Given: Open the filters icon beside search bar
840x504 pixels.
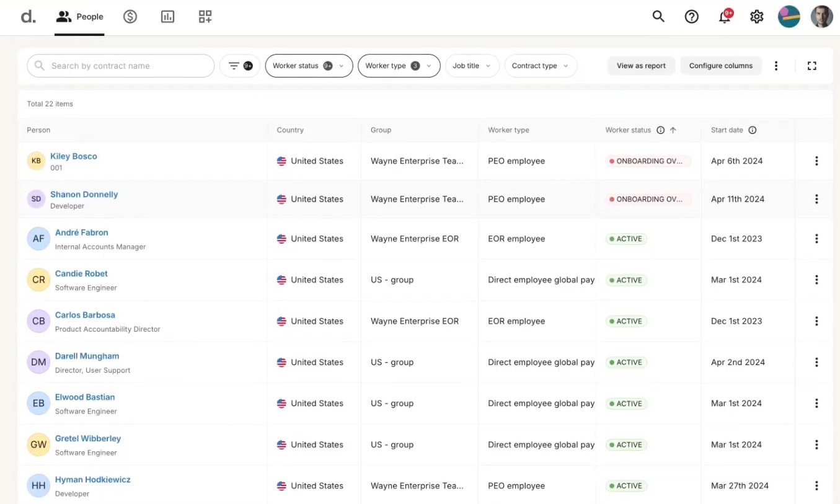Looking at the screenshot, I should click(239, 65).
